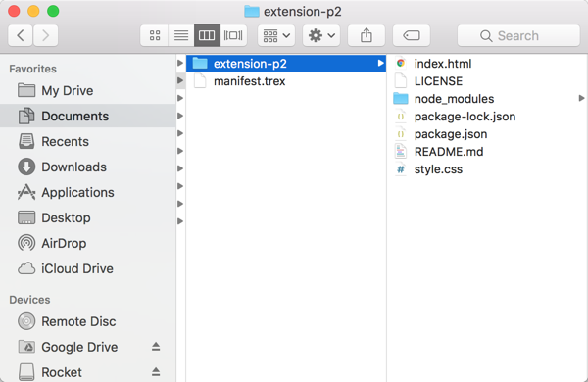Screen dimensions: 588x382
Task: Select the package.json file
Action: pos(487,134)
